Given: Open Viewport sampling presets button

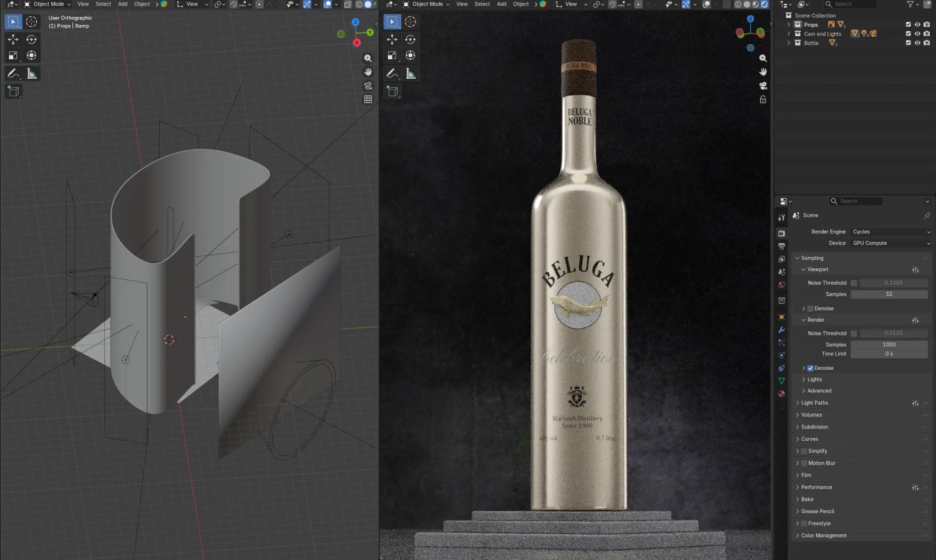Looking at the screenshot, I should point(915,270).
